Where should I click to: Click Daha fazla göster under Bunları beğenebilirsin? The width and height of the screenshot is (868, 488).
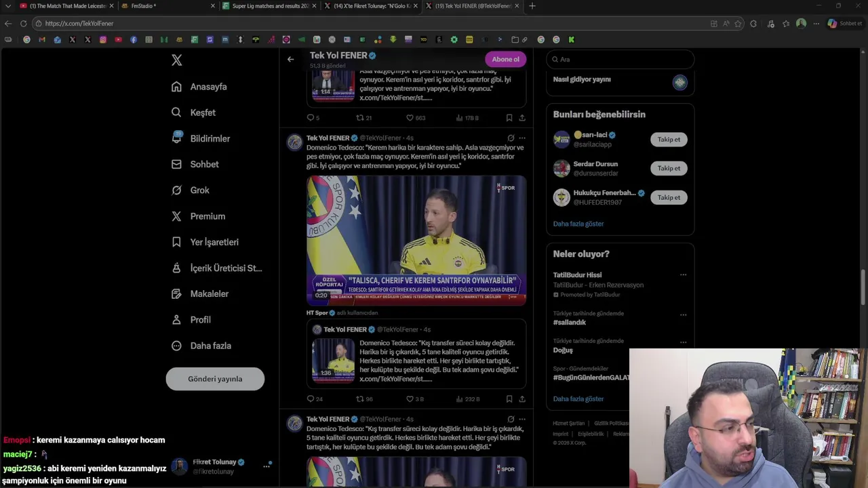point(578,224)
